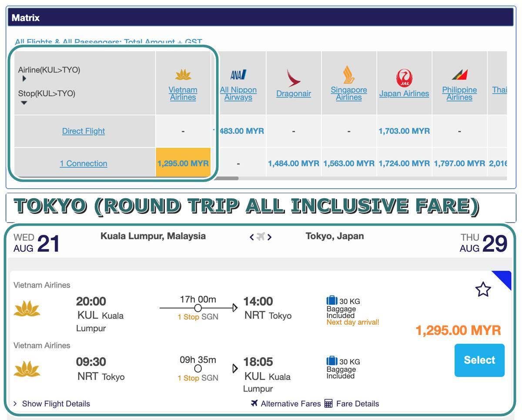The width and height of the screenshot is (522, 420).
Task: Go to next date using right chevron
Action: pos(270,237)
